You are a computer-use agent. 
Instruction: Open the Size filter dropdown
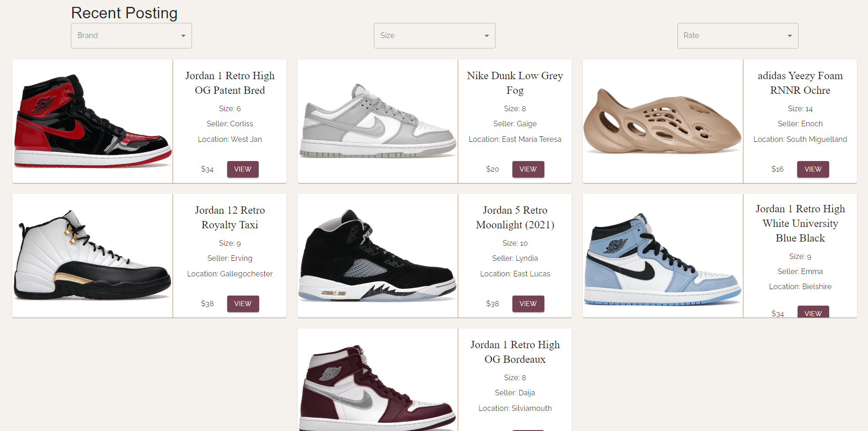click(x=434, y=36)
